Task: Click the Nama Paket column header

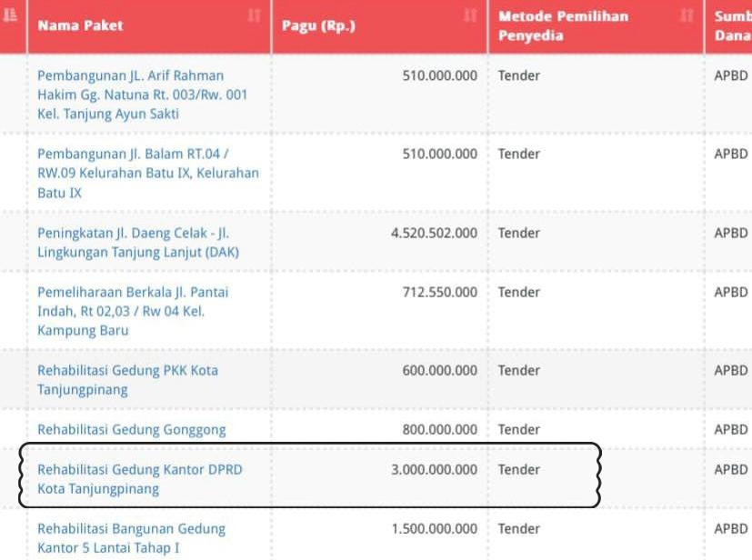Action: [80, 25]
